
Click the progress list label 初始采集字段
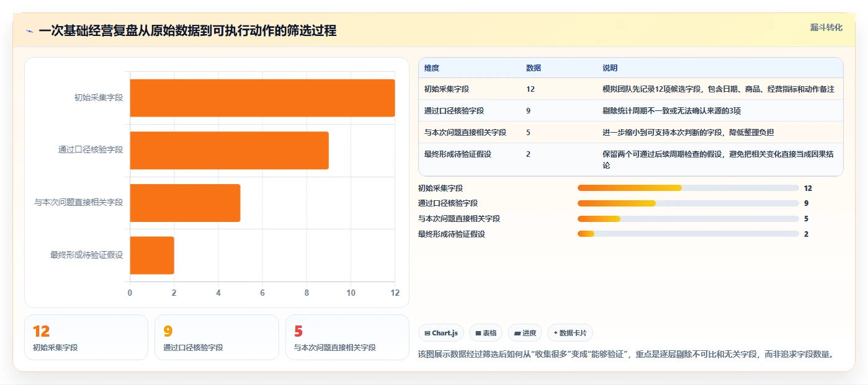[441, 188]
